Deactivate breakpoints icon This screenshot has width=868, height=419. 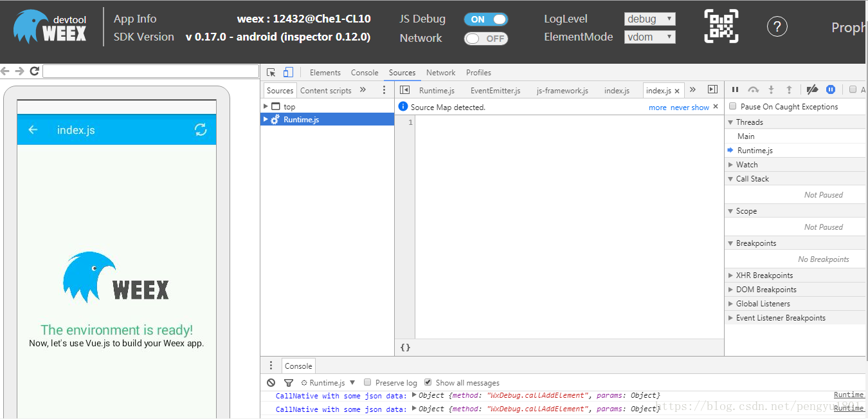[x=812, y=90]
